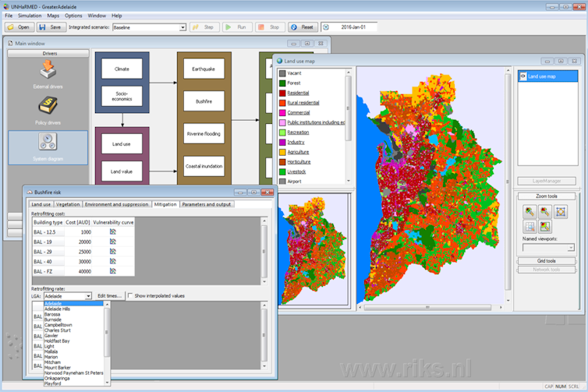Open the Earthquake model block

point(204,69)
